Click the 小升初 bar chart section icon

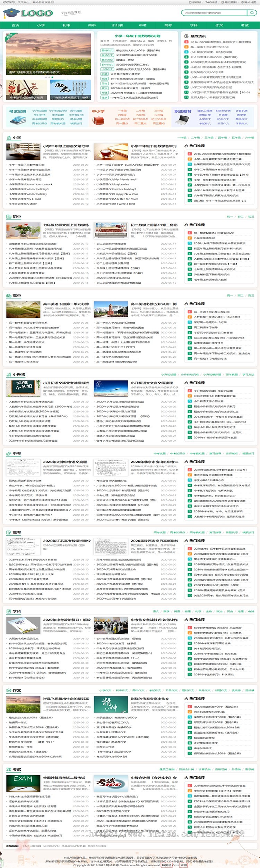[x=9, y=375]
